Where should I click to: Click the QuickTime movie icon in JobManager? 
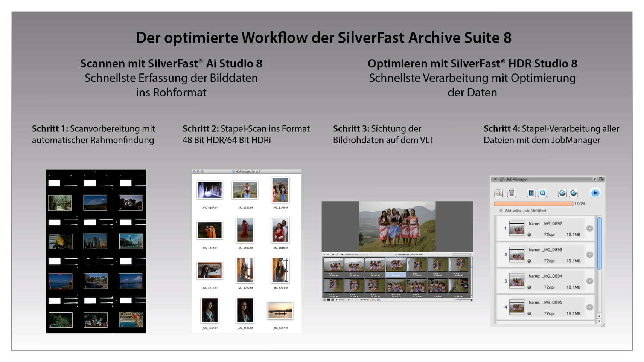tap(542, 193)
